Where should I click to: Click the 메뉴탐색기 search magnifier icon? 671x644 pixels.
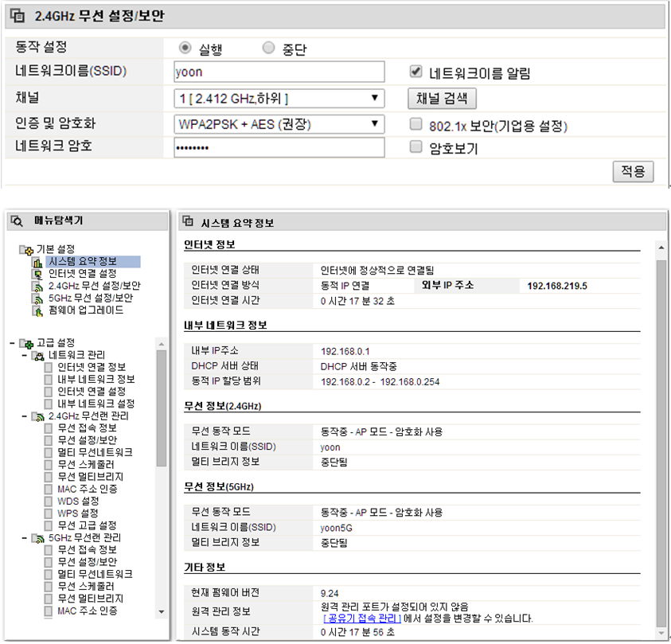(17, 221)
